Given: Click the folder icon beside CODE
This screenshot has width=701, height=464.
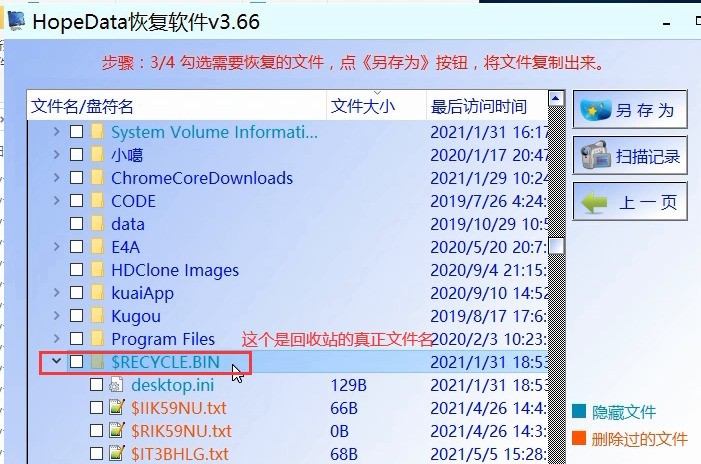Looking at the screenshot, I should [97, 201].
